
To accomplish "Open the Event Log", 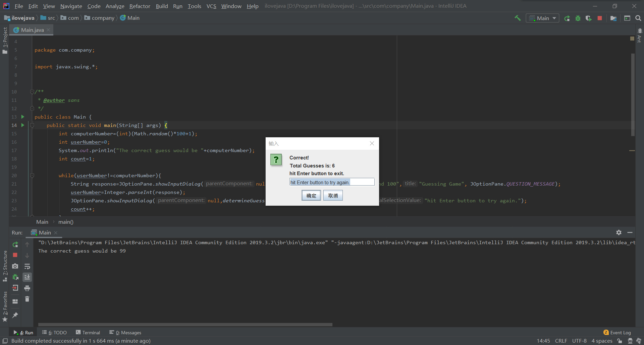I will click(617, 333).
